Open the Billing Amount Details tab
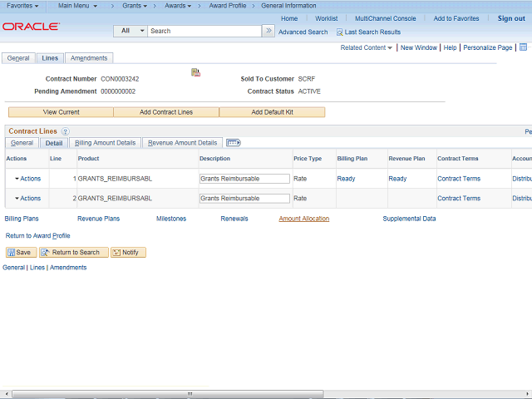This screenshot has height=399, width=532. (x=106, y=143)
